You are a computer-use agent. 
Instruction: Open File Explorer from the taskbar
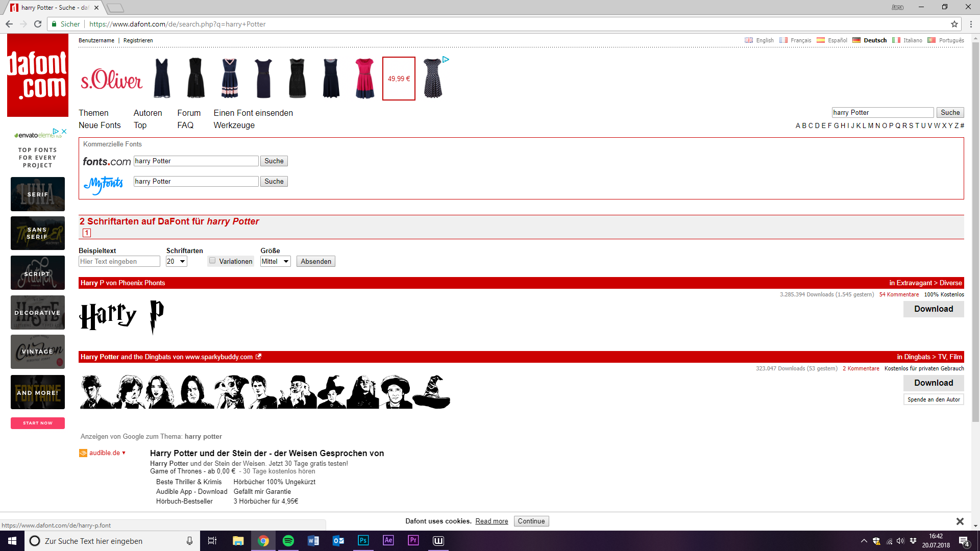pyautogui.click(x=238, y=541)
